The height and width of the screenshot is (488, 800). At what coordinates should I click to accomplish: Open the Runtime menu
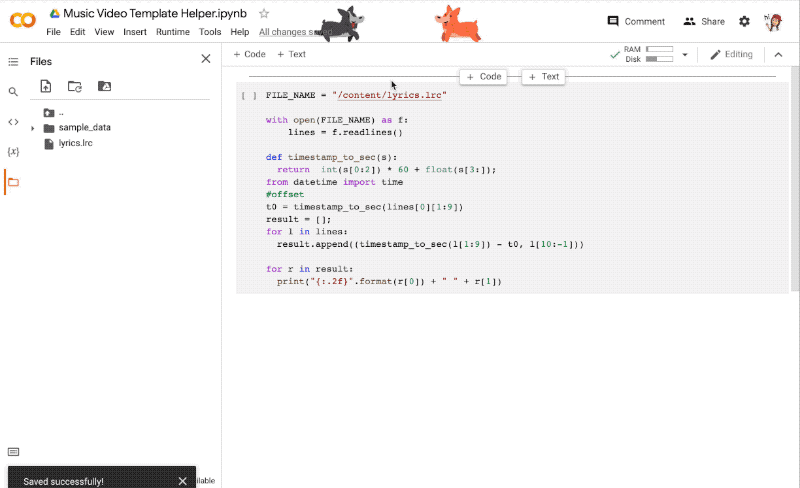coord(172,32)
